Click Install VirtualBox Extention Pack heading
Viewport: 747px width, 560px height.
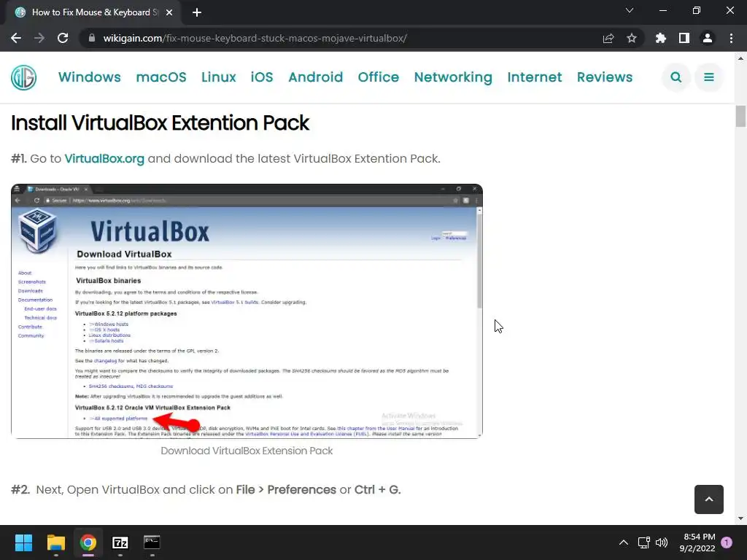160,122
